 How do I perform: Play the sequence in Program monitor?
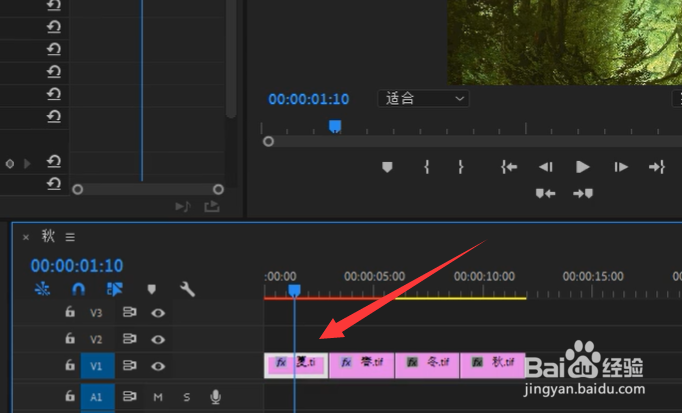582,167
